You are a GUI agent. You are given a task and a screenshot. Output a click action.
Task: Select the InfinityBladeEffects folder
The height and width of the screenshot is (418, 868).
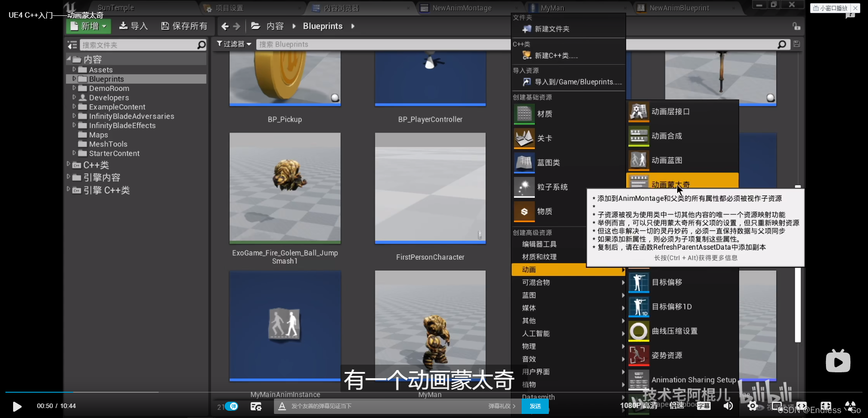(122, 125)
